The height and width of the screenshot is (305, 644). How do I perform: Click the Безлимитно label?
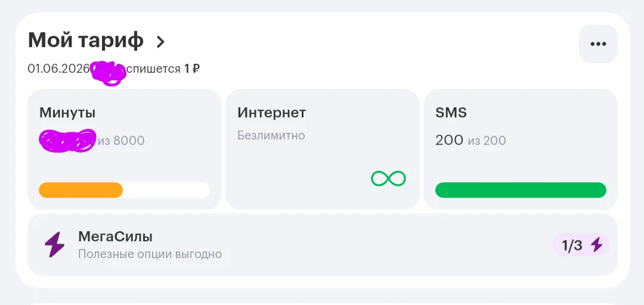click(x=271, y=135)
